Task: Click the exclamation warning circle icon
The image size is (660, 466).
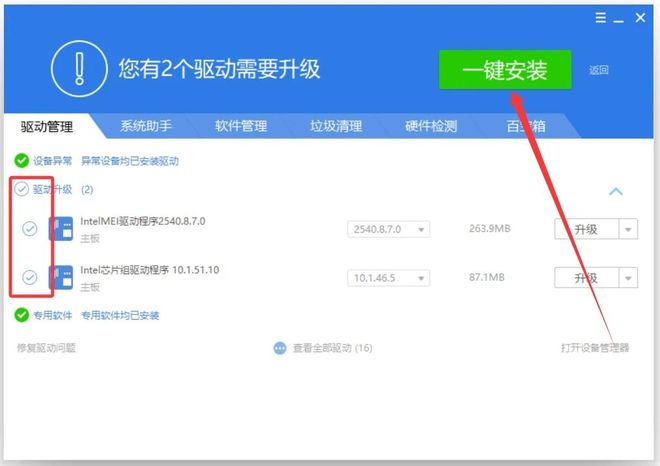Action: [x=79, y=69]
